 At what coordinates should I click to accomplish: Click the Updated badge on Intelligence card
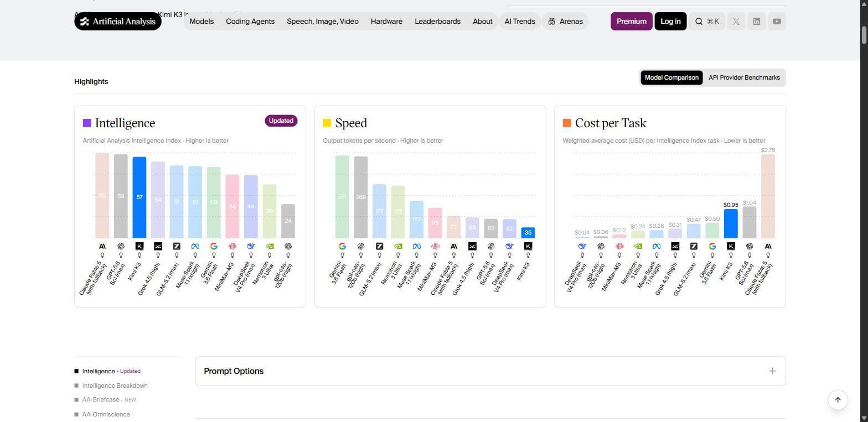(281, 121)
